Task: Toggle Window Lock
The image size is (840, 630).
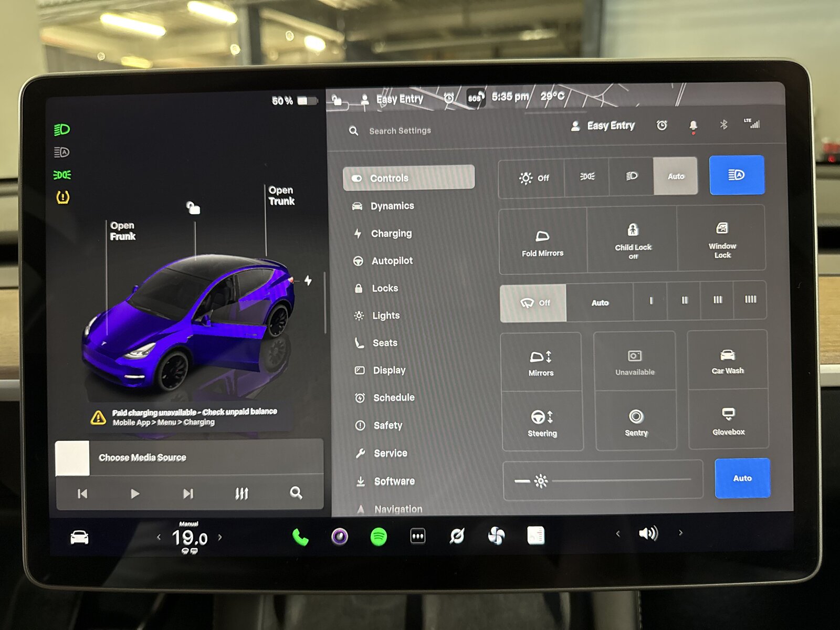Action: pyautogui.click(x=722, y=239)
